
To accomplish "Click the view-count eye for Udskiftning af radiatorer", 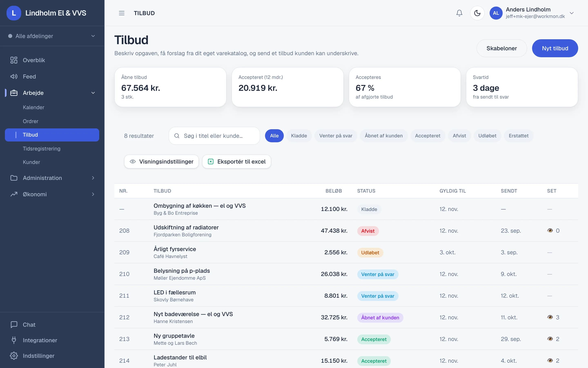I will click(550, 230).
